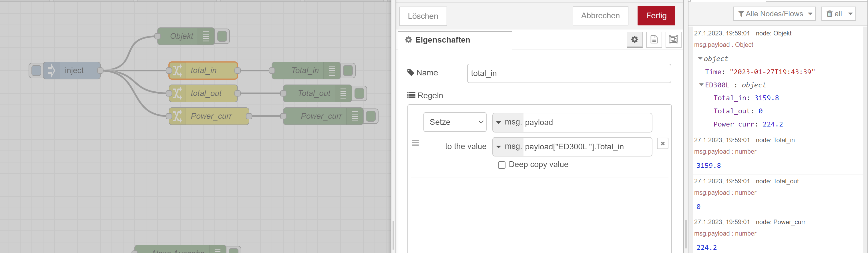Click the inject node trigger button

click(x=36, y=71)
